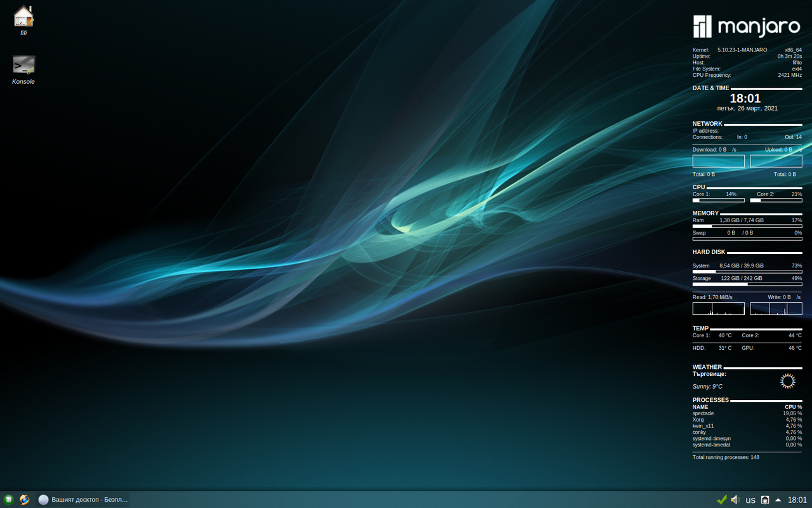
Task: Click the 'spectacle' process row
Action: coord(747,413)
